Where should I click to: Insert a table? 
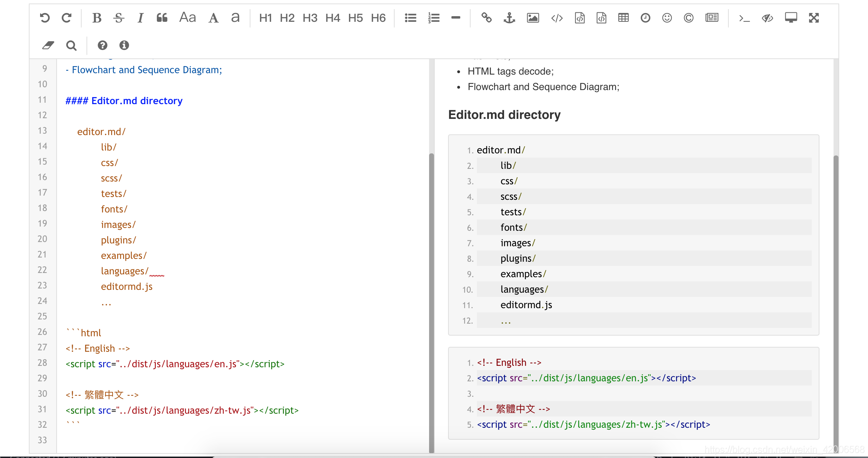(623, 18)
